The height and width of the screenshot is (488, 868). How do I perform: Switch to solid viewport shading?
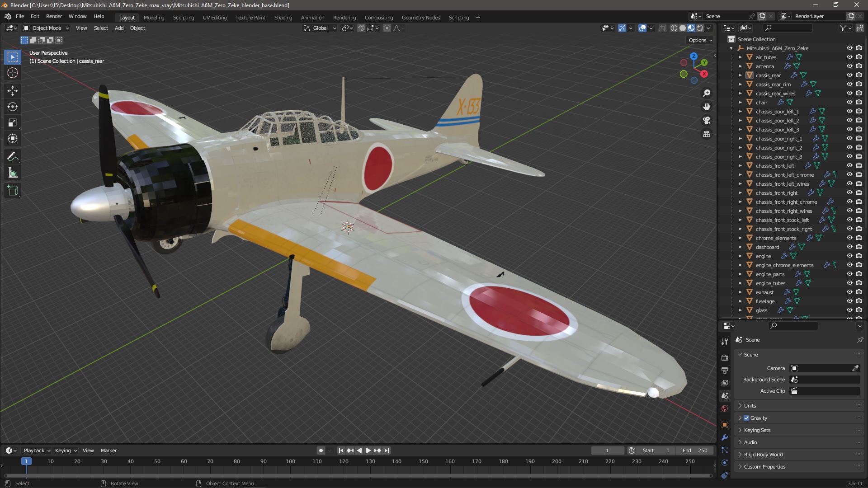[683, 28]
